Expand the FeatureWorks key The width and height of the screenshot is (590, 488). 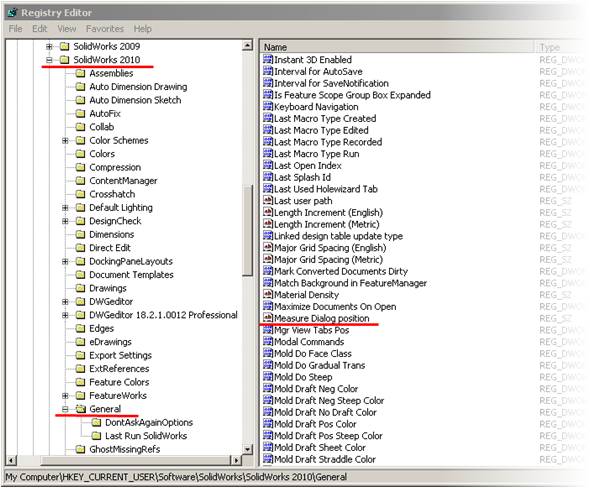pyautogui.click(x=65, y=396)
